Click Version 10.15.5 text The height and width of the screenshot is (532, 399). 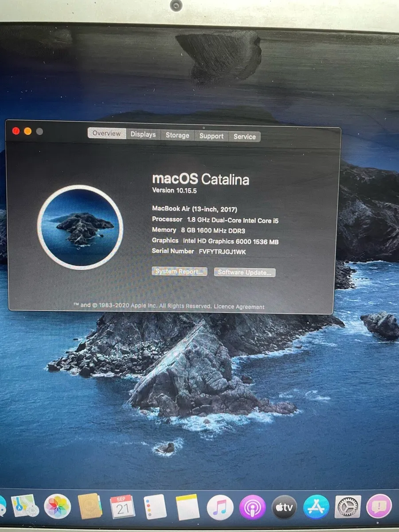pos(174,190)
